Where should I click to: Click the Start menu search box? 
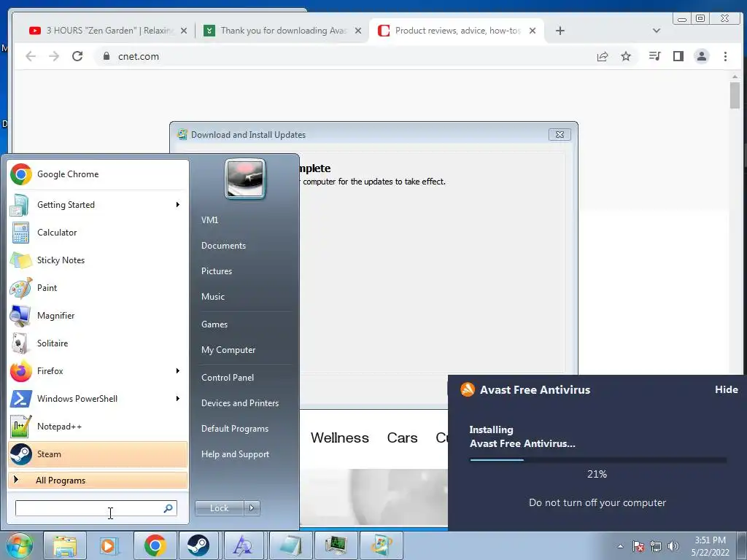96,508
